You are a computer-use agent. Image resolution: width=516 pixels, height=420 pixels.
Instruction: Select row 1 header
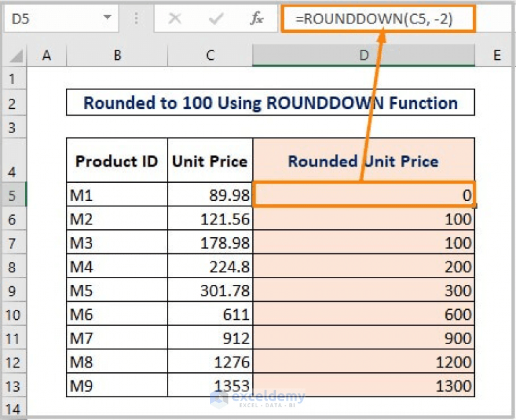[x=13, y=79]
